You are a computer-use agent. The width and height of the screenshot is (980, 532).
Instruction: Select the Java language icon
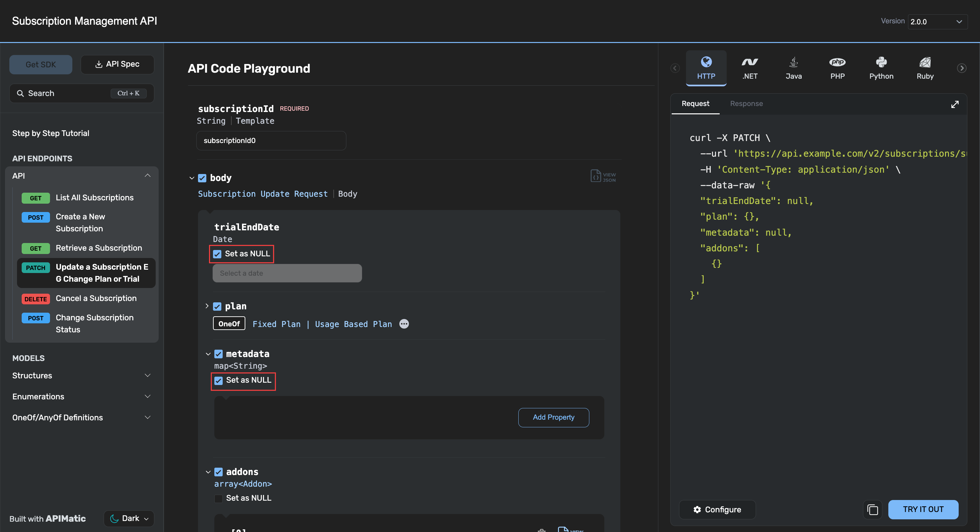click(x=794, y=62)
